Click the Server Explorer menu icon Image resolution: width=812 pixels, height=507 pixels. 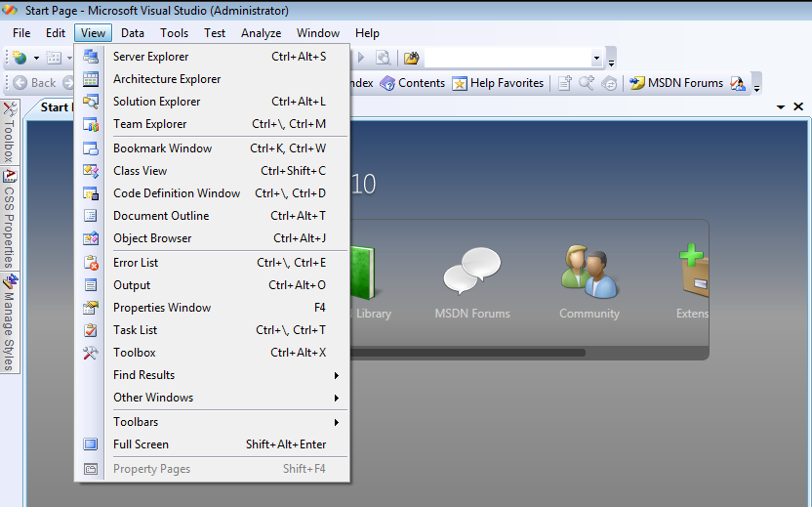91,57
